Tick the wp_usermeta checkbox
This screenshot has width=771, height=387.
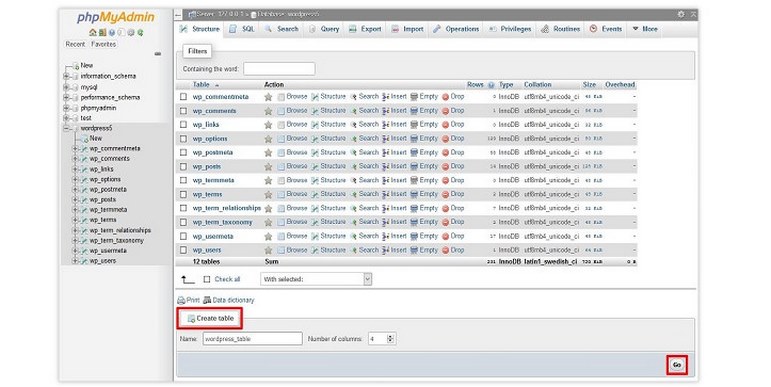click(183, 237)
